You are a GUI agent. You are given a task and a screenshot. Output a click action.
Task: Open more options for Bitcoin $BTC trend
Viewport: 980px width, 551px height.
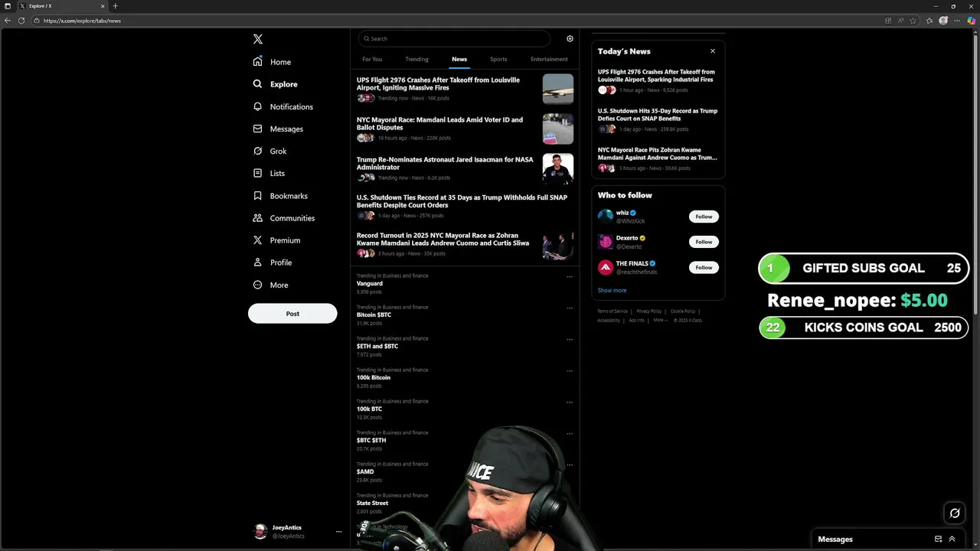coord(570,308)
